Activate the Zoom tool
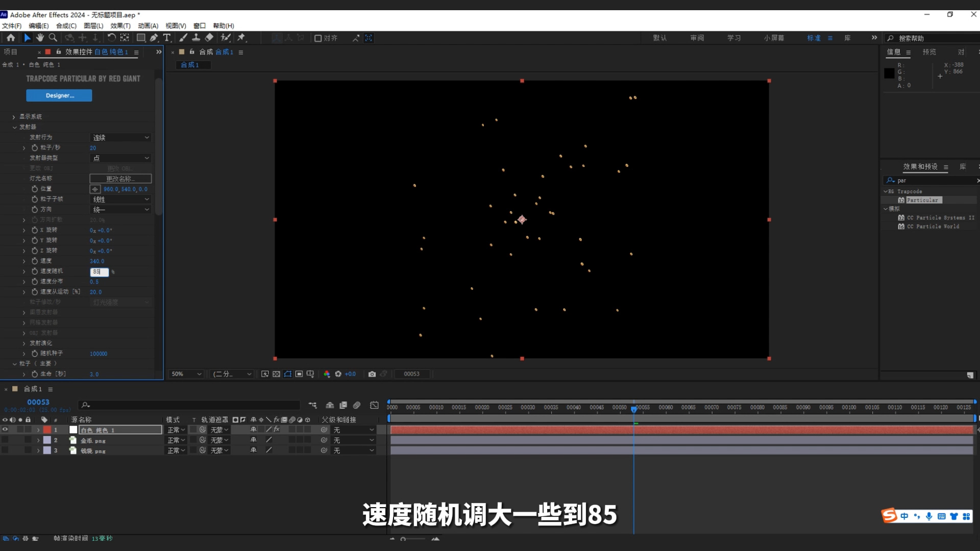The width and height of the screenshot is (980, 551). pos(53,37)
